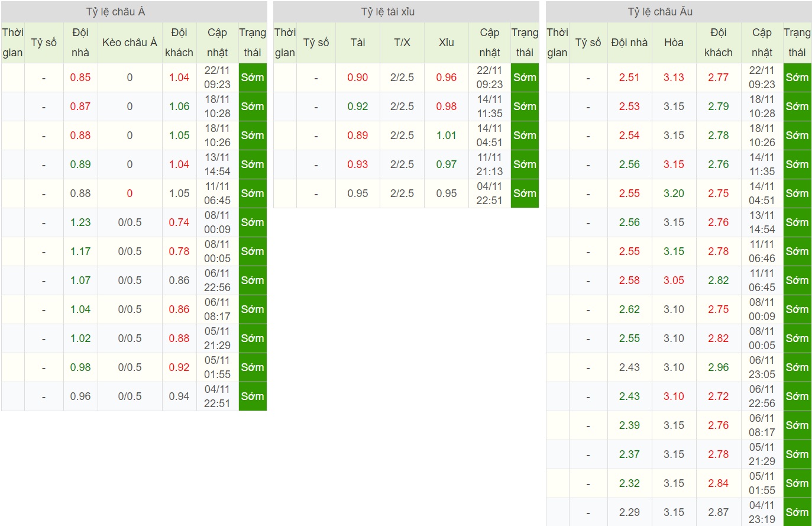The width and height of the screenshot is (812, 526).
Task: Click the 'Tài' column header
Action: click(358, 43)
